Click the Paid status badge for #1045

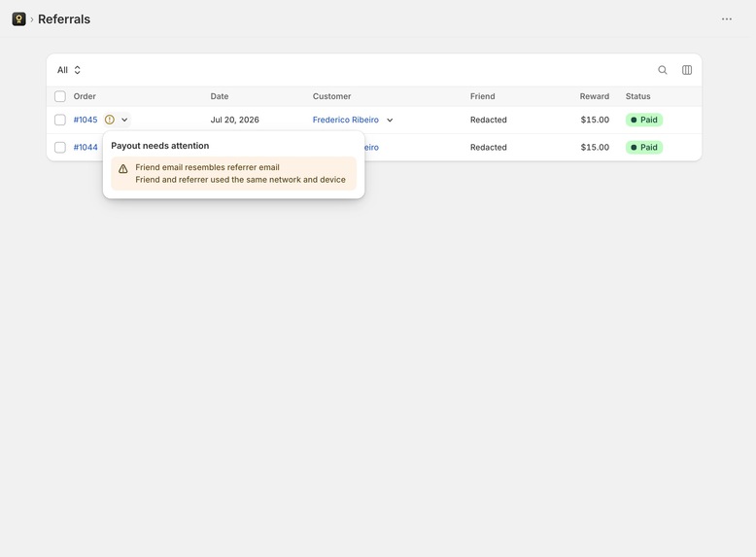[644, 120]
